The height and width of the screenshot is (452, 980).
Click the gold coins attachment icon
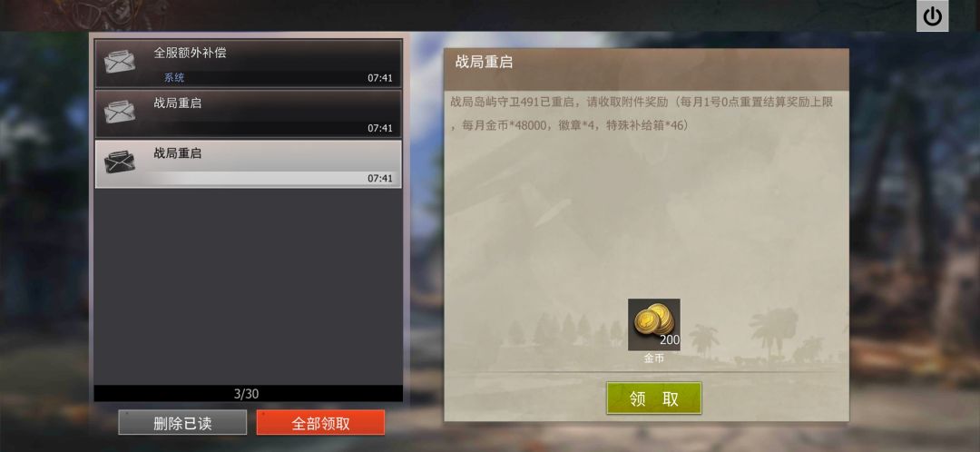tap(653, 324)
